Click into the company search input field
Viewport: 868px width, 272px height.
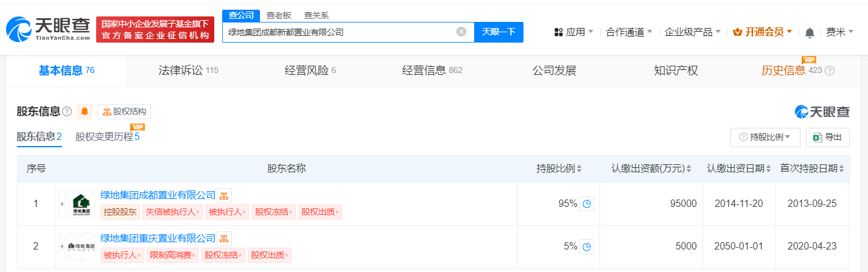click(338, 32)
